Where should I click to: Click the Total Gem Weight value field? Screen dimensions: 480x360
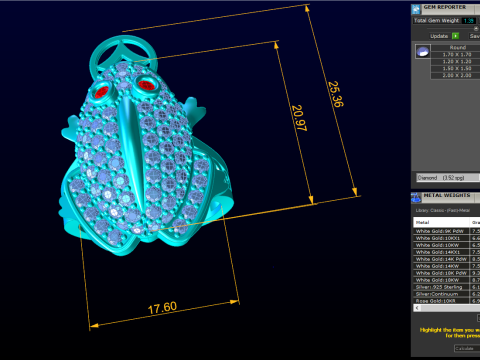coord(468,21)
